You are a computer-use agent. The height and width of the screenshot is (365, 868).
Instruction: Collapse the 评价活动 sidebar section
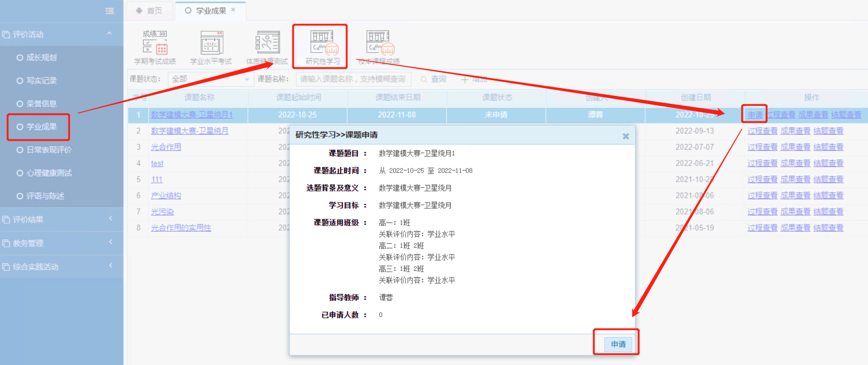point(109,34)
